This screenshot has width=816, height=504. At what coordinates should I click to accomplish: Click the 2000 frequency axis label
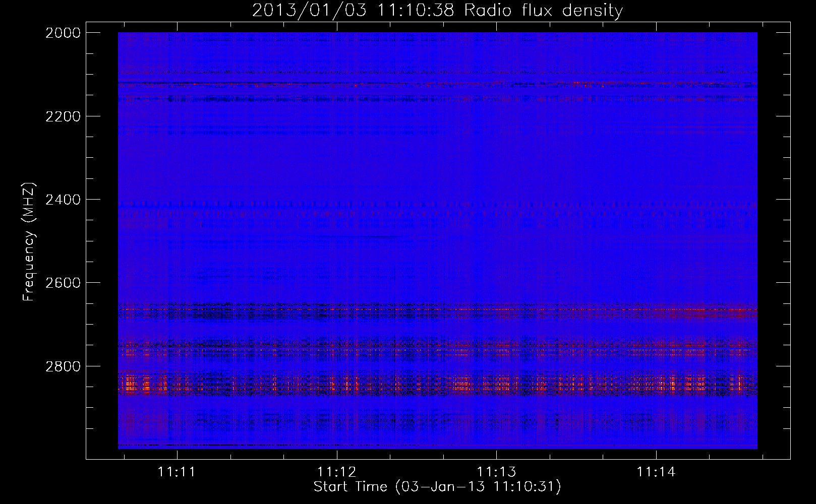tap(63, 33)
